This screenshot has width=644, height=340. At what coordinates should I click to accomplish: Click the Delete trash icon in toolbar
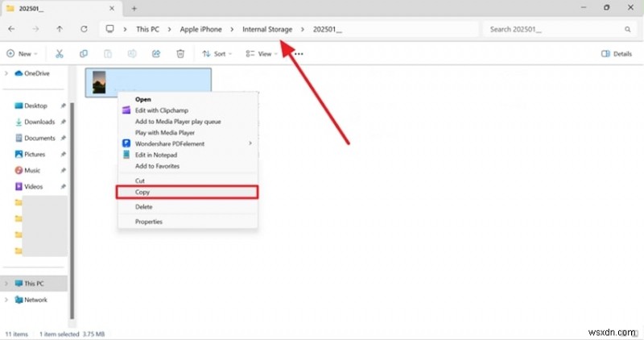click(180, 54)
